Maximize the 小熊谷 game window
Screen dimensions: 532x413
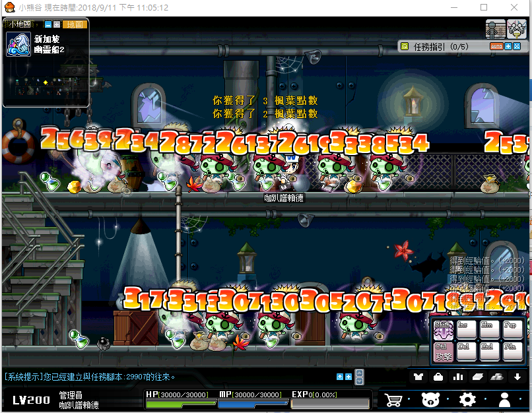[x=484, y=7]
